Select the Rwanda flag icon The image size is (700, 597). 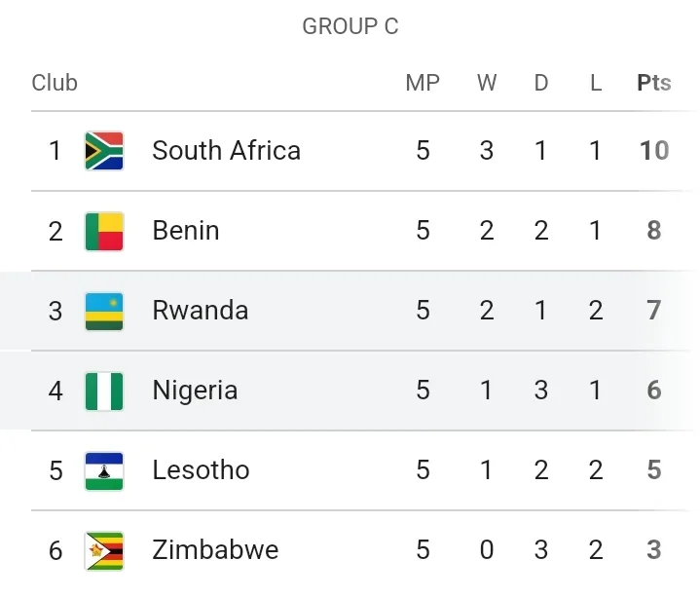(104, 311)
